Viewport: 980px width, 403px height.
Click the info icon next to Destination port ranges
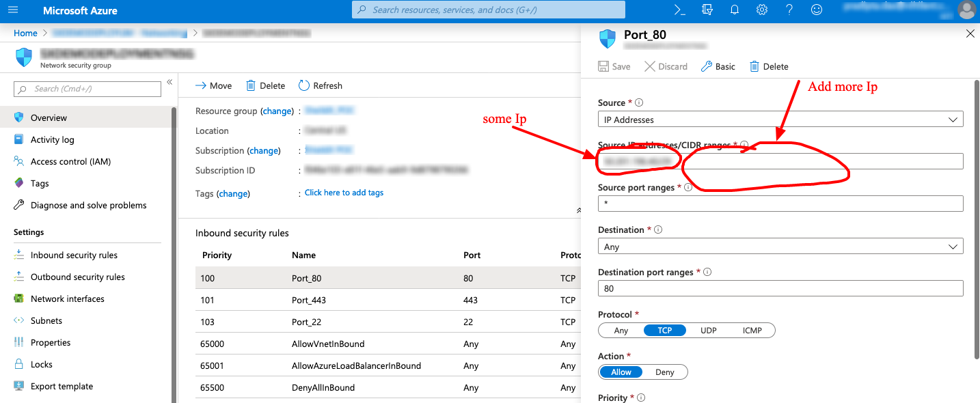pyautogui.click(x=707, y=272)
